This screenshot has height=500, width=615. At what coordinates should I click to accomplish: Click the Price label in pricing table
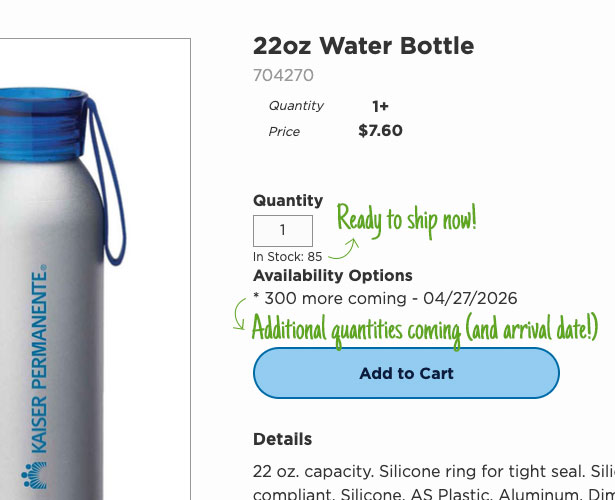coord(284,132)
